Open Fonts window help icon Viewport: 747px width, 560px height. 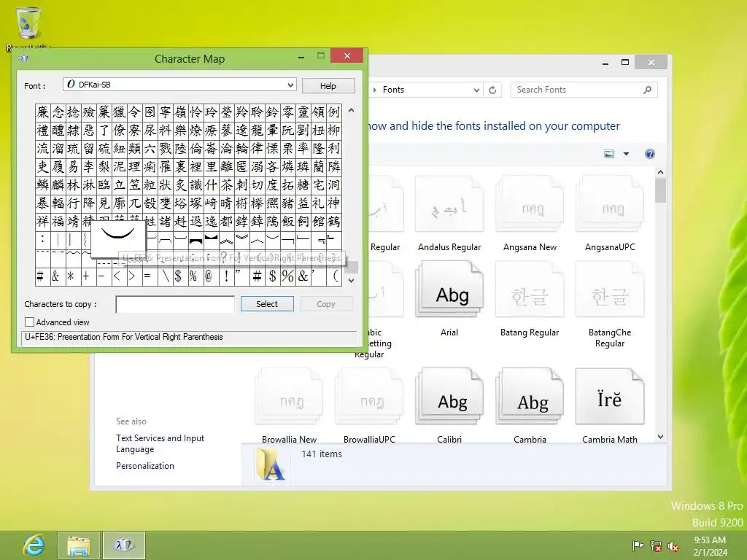click(x=650, y=154)
